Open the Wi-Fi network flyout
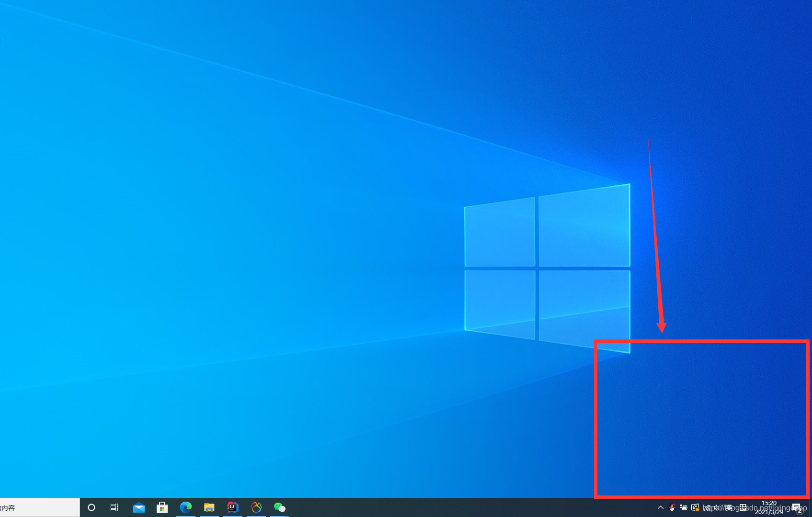Image resolution: width=812 pixels, height=517 pixels. [x=707, y=507]
